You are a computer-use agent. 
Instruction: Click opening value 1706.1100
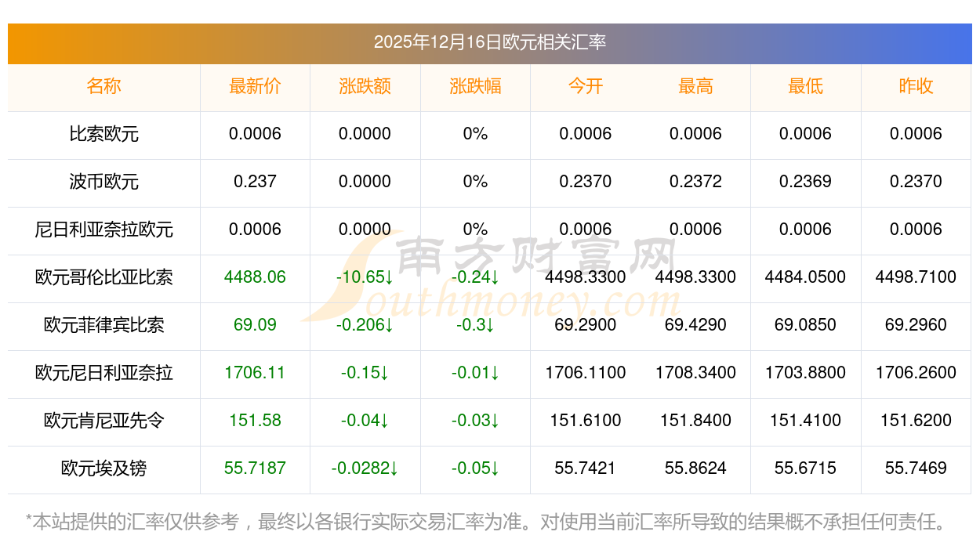(x=586, y=373)
